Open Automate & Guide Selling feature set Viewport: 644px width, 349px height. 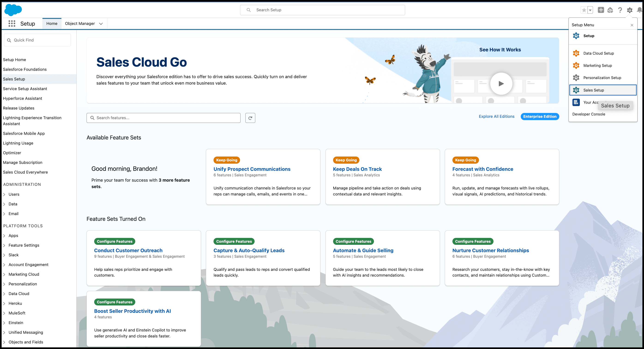click(x=363, y=250)
